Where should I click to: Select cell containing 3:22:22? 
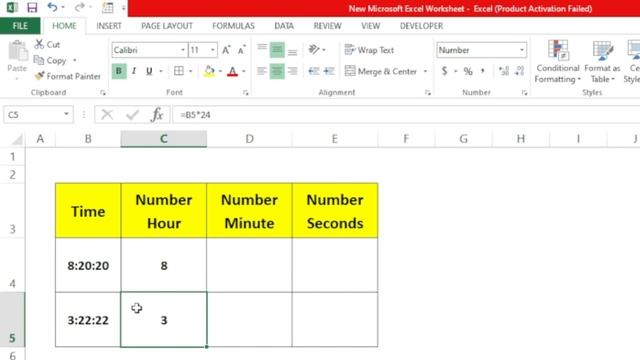coord(88,320)
